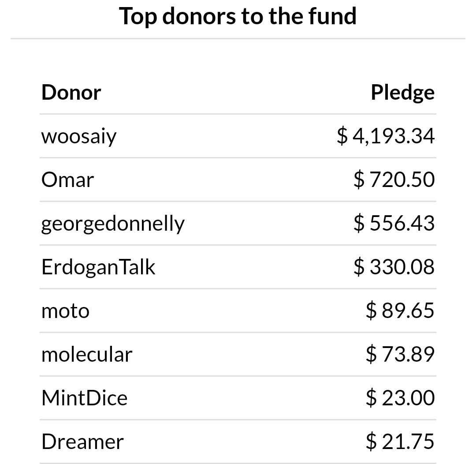Select the $ 330.08 pledge value
The image size is (476, 464).
tap(394, 267)
